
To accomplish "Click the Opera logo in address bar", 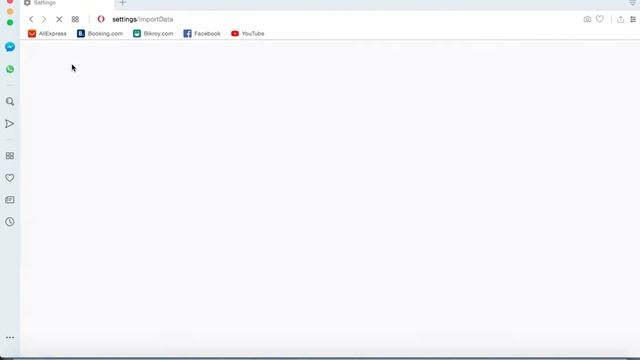I will coord(101,19).
